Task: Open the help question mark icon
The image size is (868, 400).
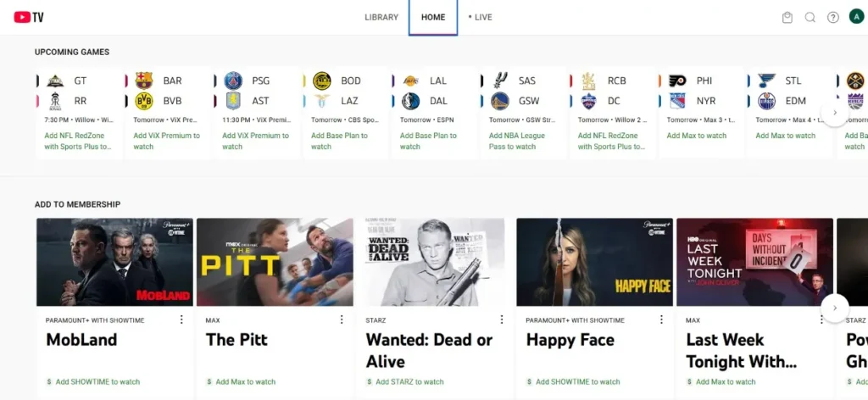Action: click(833, 18)
